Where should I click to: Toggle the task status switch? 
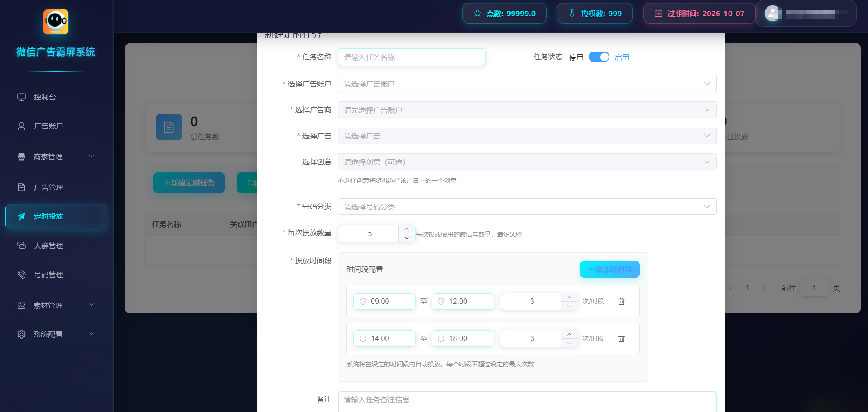click(x=599, y=57)
